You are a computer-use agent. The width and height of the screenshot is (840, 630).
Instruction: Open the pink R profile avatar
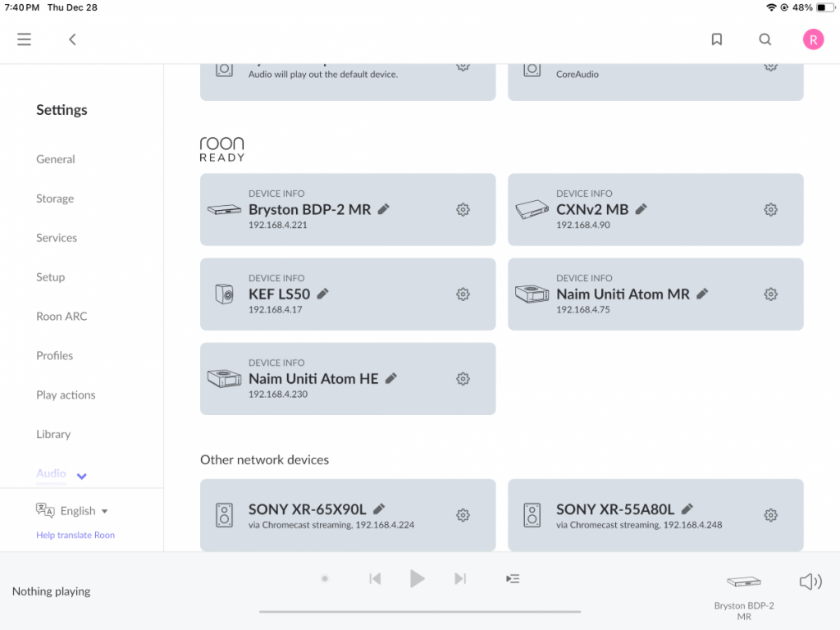coord(813,39)
